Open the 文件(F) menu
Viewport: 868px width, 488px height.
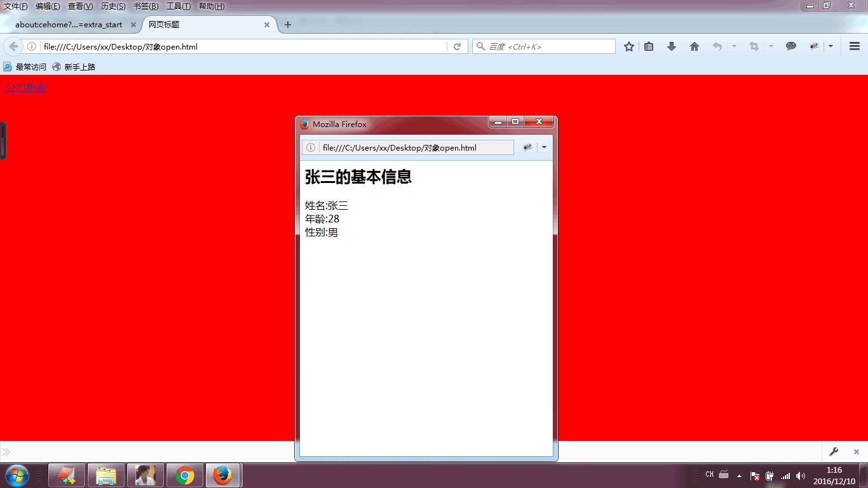tap(16, 6)
